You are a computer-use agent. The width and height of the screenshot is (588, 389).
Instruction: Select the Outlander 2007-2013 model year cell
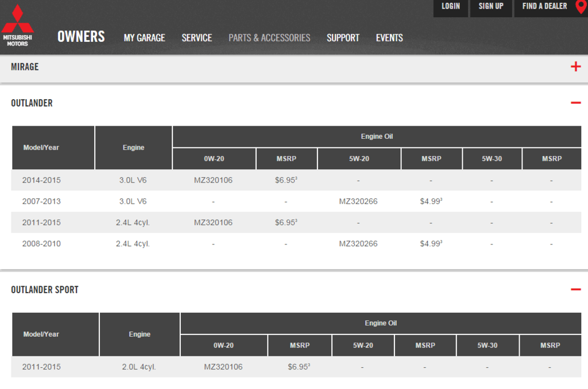pos(41,201)
